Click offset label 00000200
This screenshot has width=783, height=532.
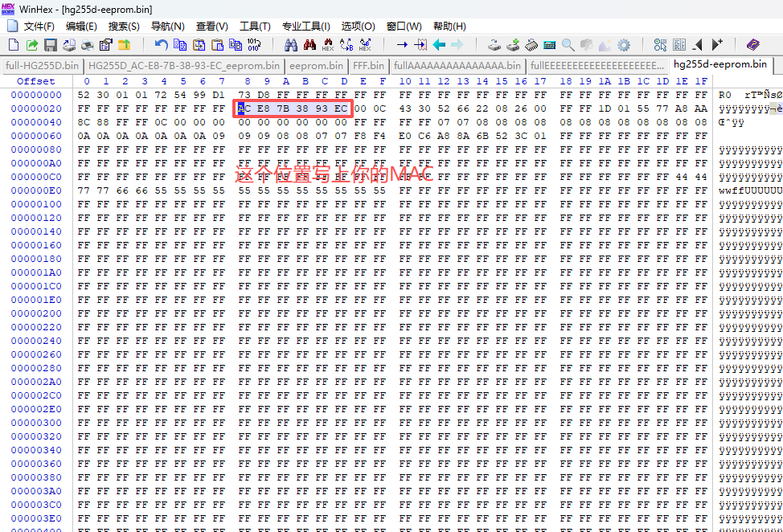point(36,313)
